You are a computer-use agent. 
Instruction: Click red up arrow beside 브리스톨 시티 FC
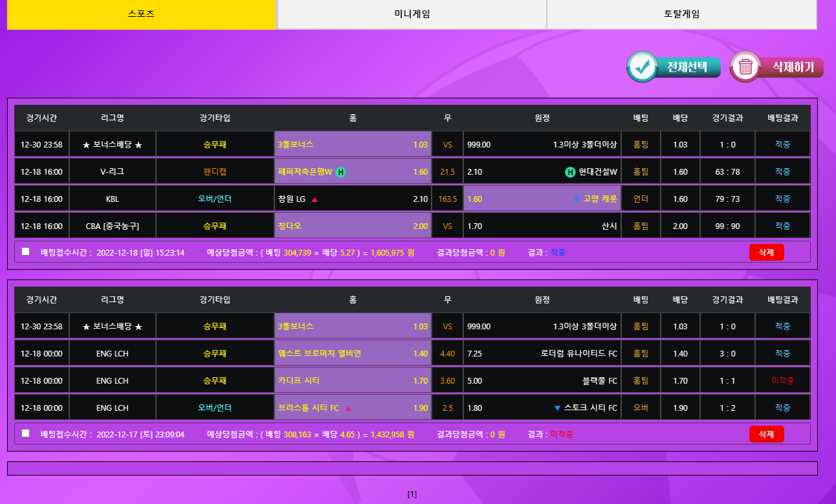pyautogui.click(x=348, y=408)
